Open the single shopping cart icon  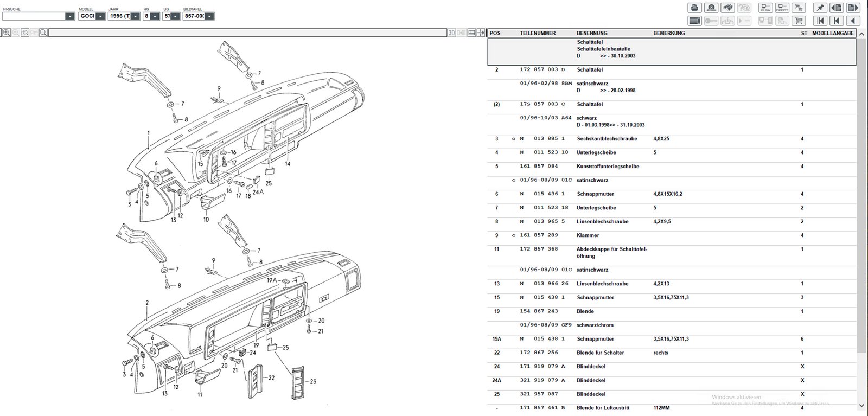(799, 21)
